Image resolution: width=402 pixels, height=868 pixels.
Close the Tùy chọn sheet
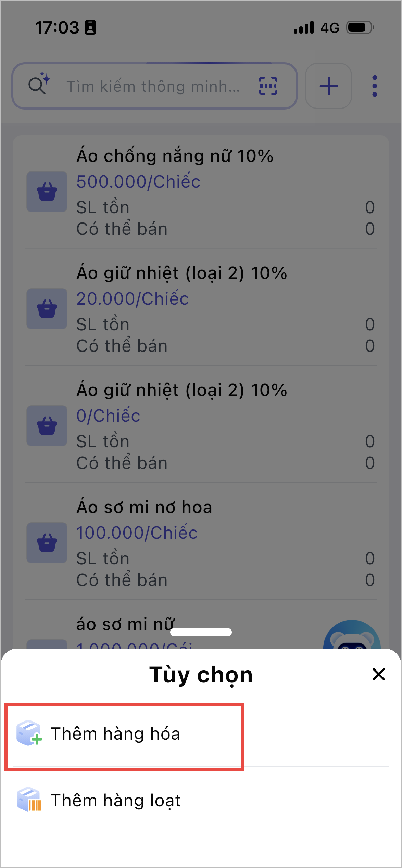(379, 674)
